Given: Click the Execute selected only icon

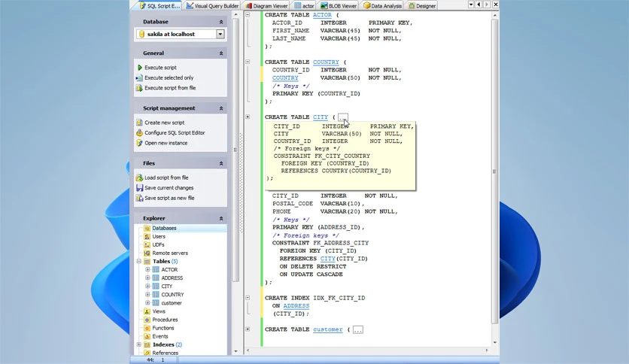Looking at the screenshot, I should click(139, 77).
